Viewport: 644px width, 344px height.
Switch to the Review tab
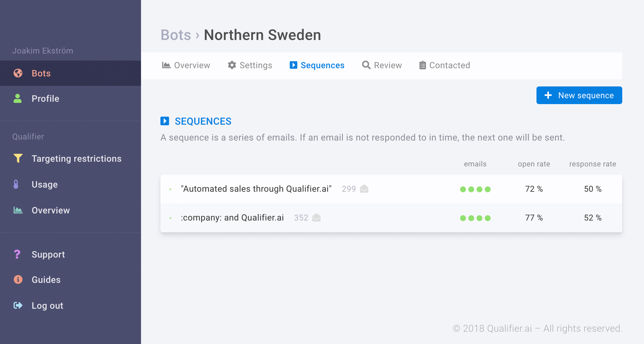coord(382,65)
